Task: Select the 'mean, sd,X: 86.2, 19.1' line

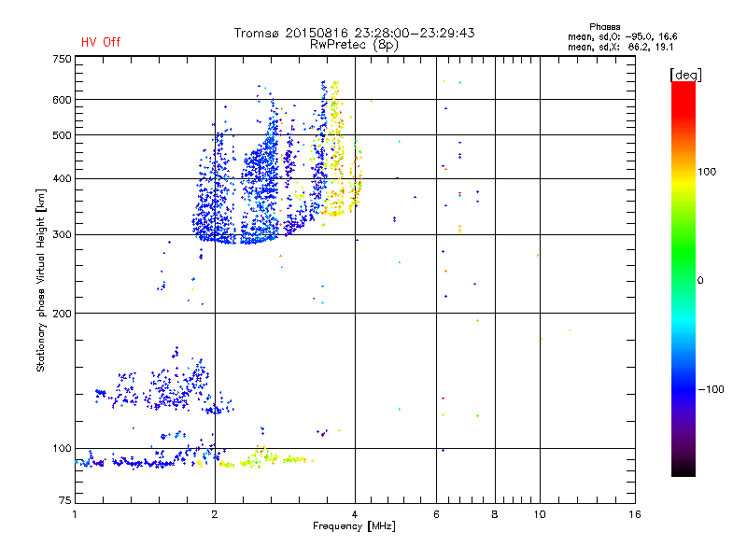Action: pyautogui.click(x=620, y=48)
